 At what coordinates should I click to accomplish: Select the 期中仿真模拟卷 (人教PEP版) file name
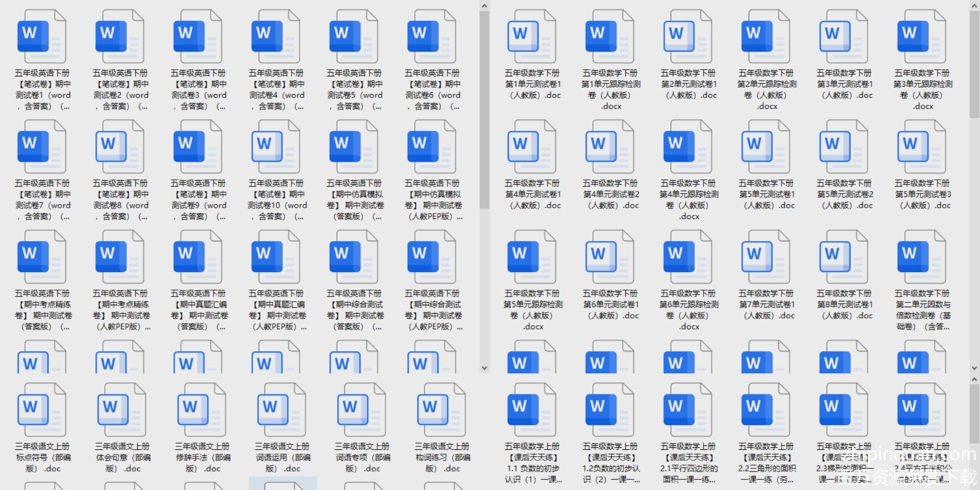coord(433,200)
